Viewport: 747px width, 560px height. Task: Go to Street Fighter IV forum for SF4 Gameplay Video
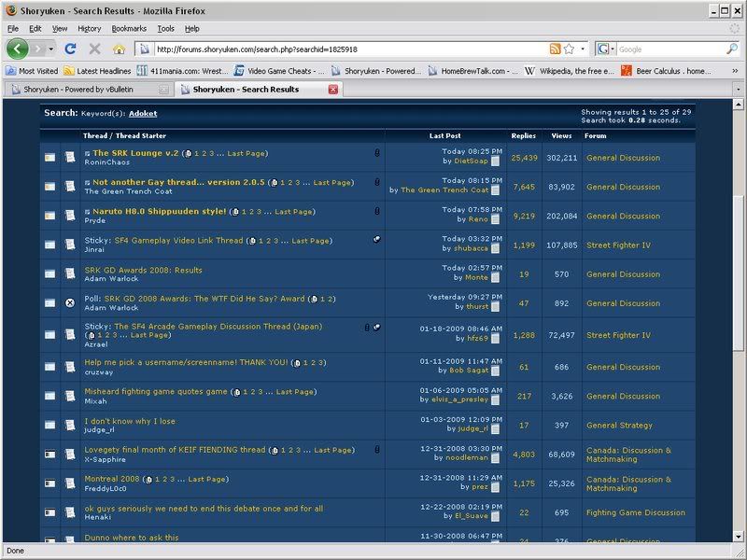coord(618,245)
